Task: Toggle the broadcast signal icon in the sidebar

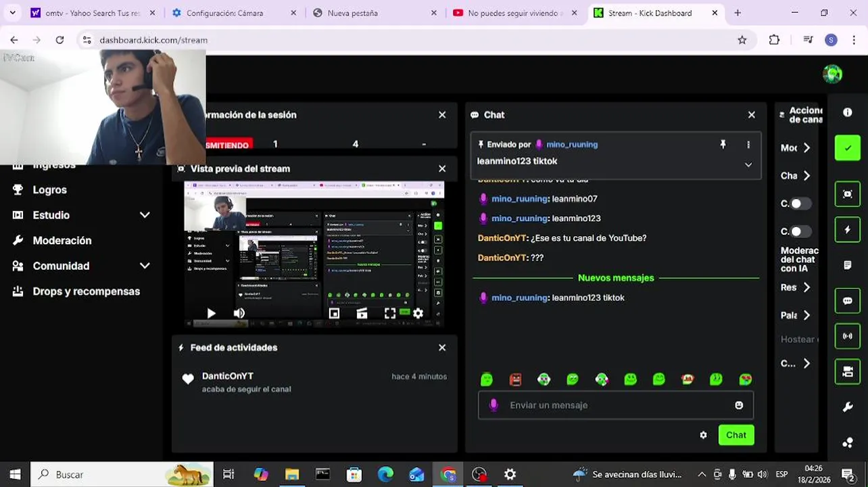Action: tap(847, 336)
